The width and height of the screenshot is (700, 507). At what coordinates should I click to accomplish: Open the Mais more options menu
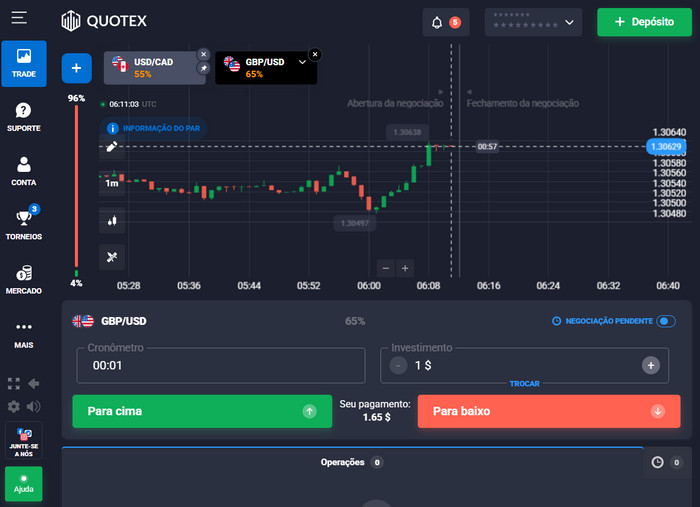point(24,335)
